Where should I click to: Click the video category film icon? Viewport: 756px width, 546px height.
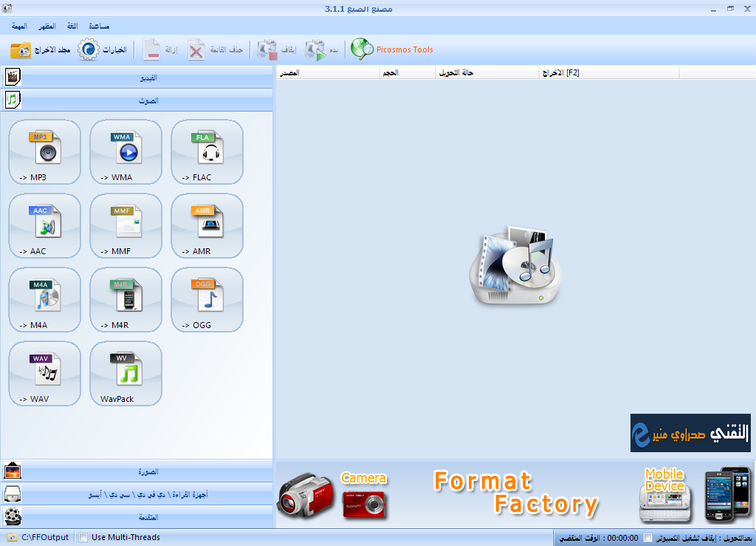(13, 77)
